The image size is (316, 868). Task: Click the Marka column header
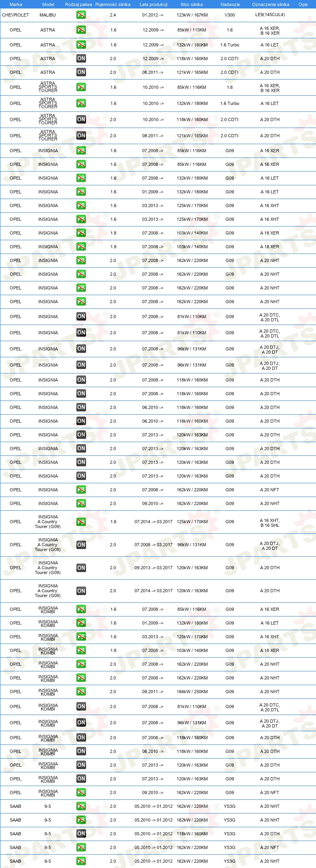[16, 4]
